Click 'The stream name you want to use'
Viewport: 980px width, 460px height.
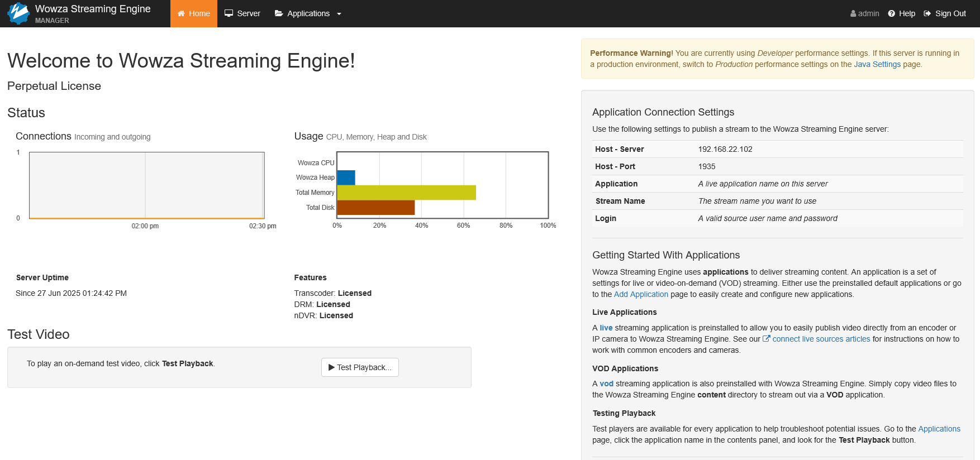(x=757, y=201)
